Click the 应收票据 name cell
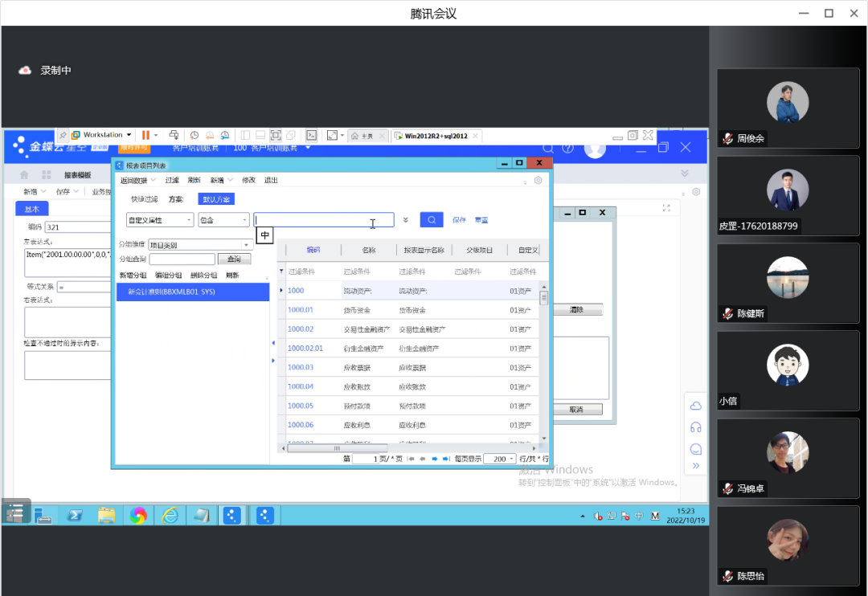The width and height of the screenshot is (868, 596). pyautogui.click(x=357, y=368)
